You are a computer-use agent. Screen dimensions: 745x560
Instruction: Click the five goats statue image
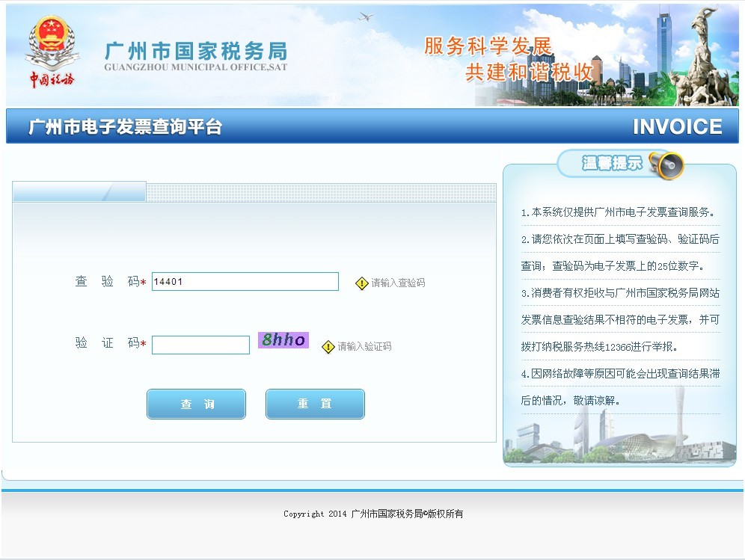(705, 57)
